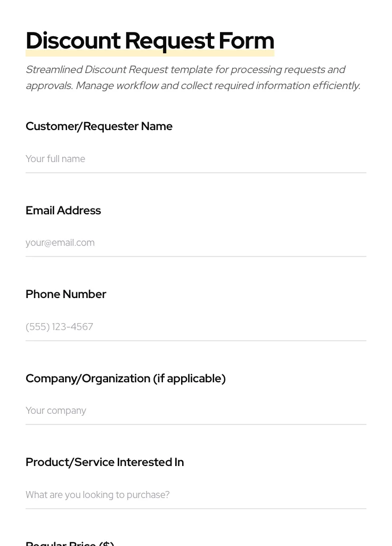
Task: Click "What are you looking to purchase?" placeholder
Action: [97, 495]
